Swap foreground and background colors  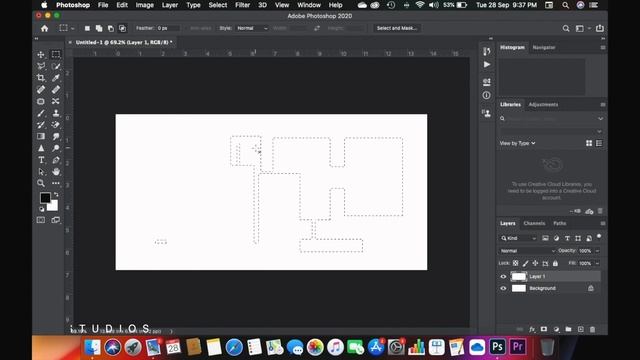click(x=56, y=195)
